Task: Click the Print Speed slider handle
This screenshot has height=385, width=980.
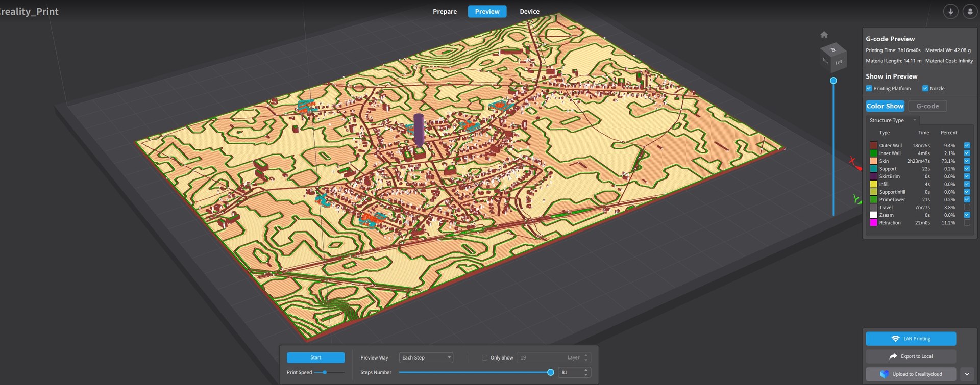Action: click(325, 372)
